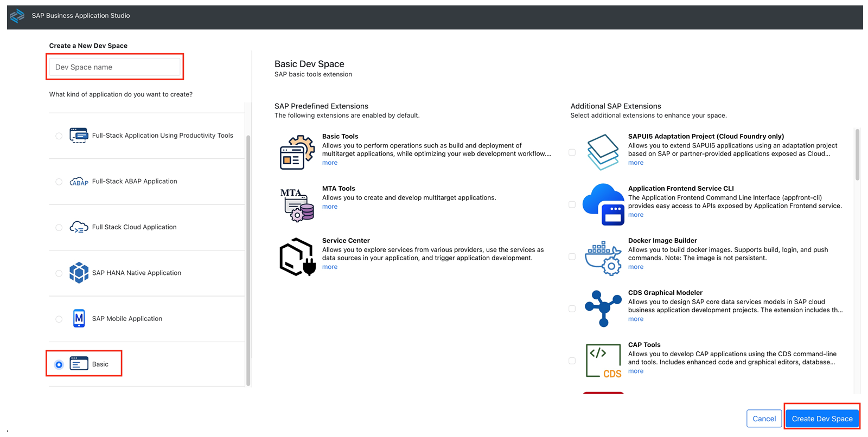Select Full-Stack Application Using Productivity Tools radio button
Image resolution: width=868 pixels, height=437 pixels.
(59, 136)
